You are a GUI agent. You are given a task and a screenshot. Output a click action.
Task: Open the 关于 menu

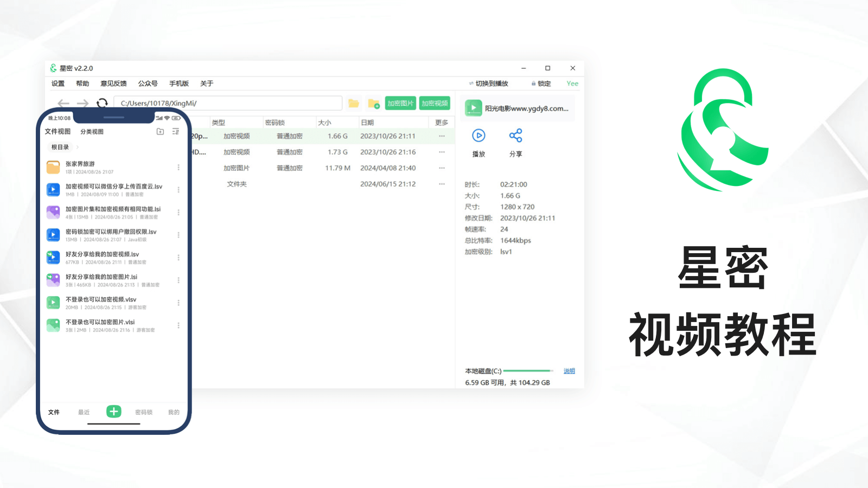207,84
